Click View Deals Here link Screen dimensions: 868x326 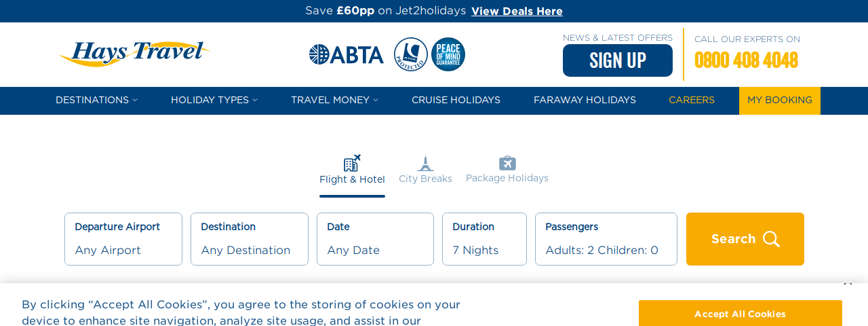[x=517, y=11]
